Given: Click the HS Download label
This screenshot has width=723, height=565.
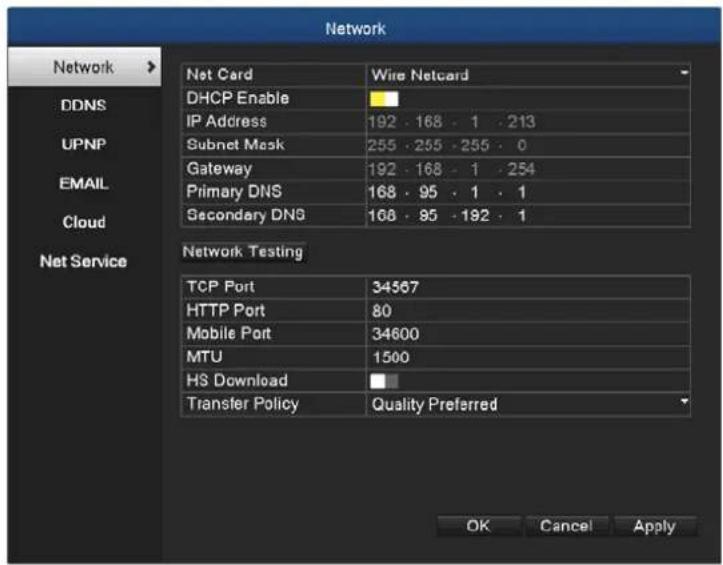Looking at the screenshot, I should (x=237, y=381).
